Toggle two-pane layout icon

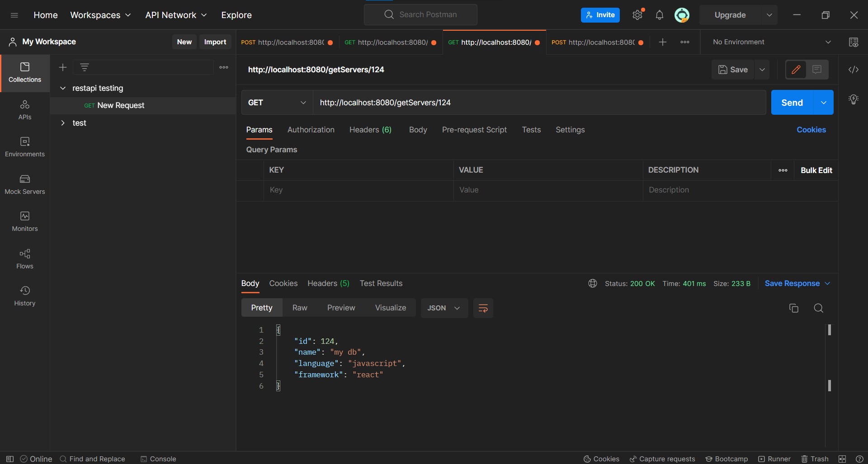(x=842, y=459)
